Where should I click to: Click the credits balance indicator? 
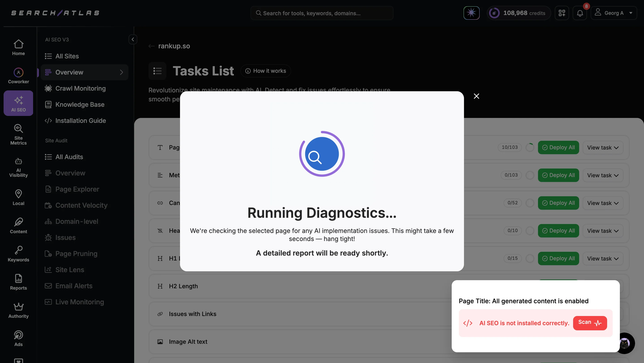pyautogui.click(x=519, y=13)
